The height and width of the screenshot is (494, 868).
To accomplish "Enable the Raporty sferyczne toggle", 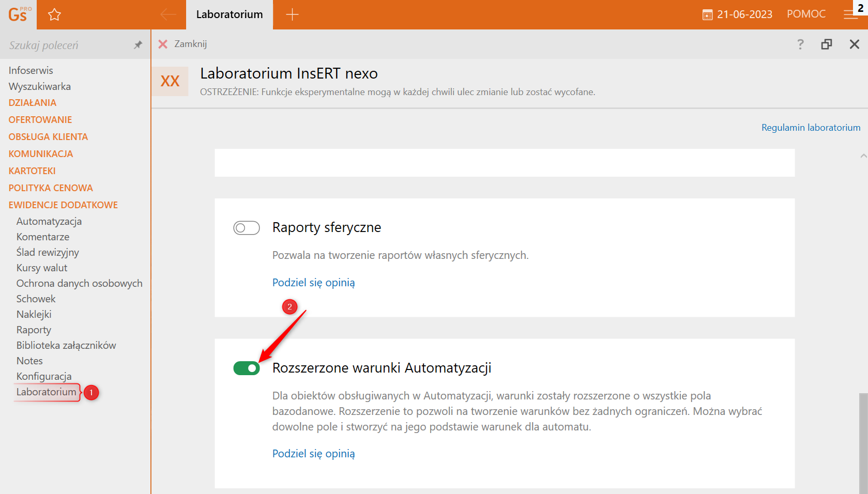I will tap(247, 228).
